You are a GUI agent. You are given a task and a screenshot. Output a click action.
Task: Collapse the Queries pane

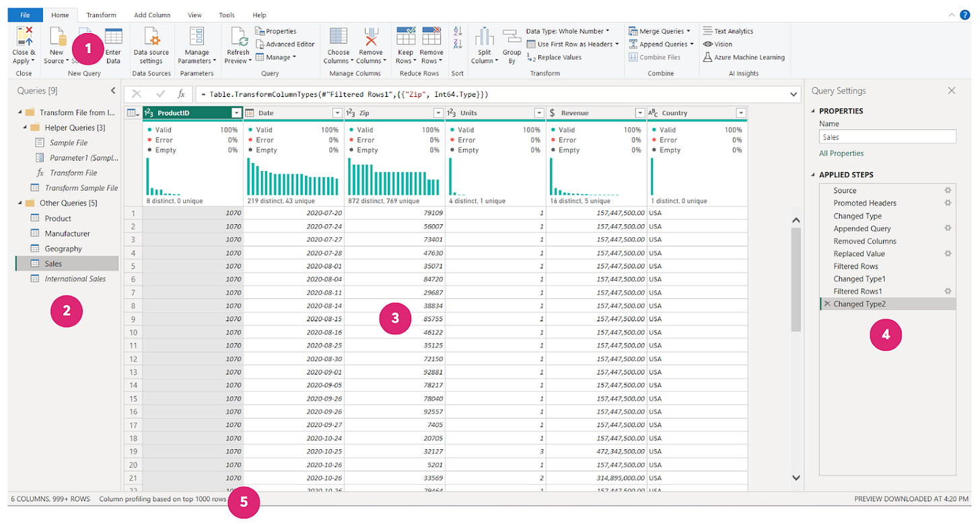click(113, 90)
